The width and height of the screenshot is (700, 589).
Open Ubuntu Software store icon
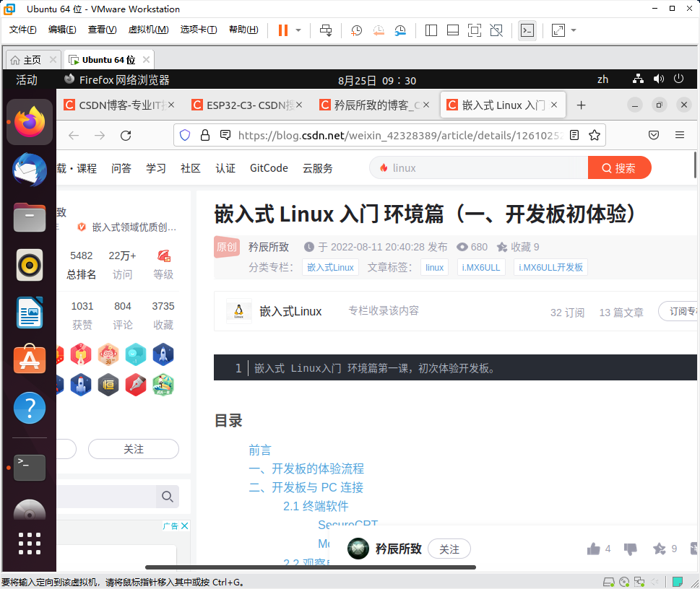coord(30,359)
